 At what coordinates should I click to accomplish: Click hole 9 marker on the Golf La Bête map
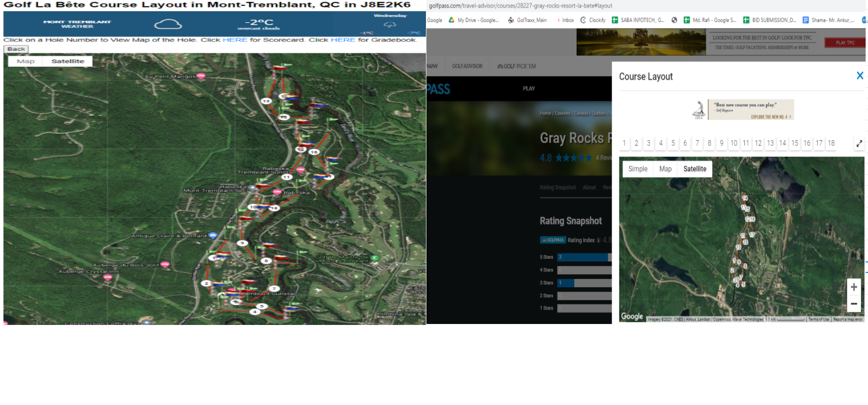[x=243, y=243]
